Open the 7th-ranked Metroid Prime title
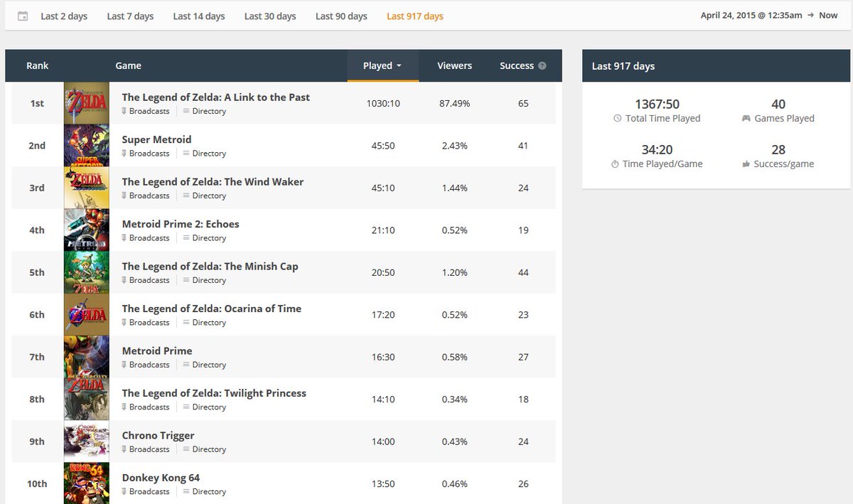This screenshot has width=853, height=504. pos(157,351)
